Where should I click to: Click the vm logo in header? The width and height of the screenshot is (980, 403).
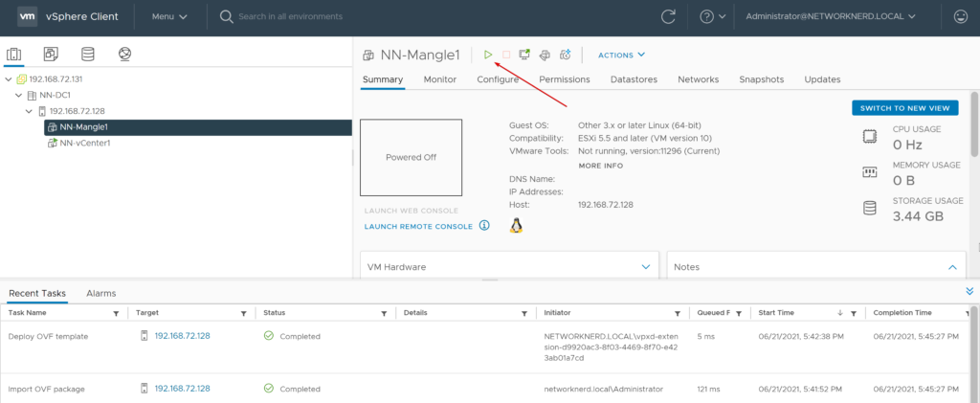(26, 17)
